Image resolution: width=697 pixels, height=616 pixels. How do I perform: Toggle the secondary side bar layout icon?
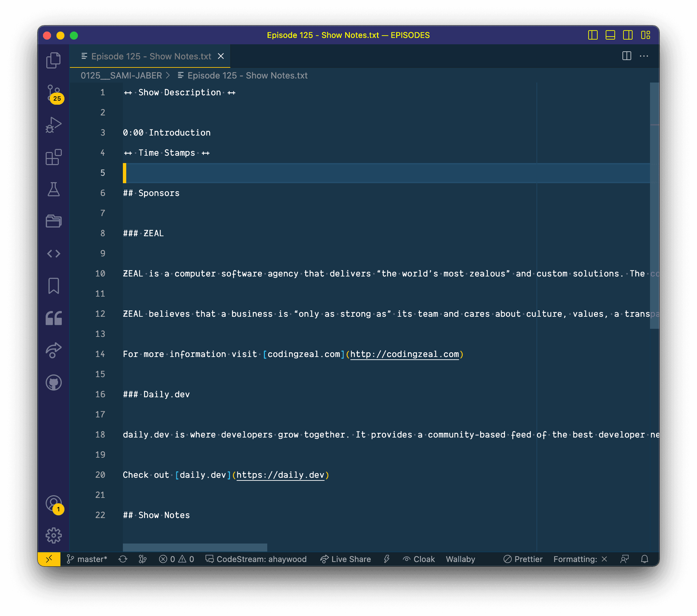pyautogui.click(x=628, y=35)
